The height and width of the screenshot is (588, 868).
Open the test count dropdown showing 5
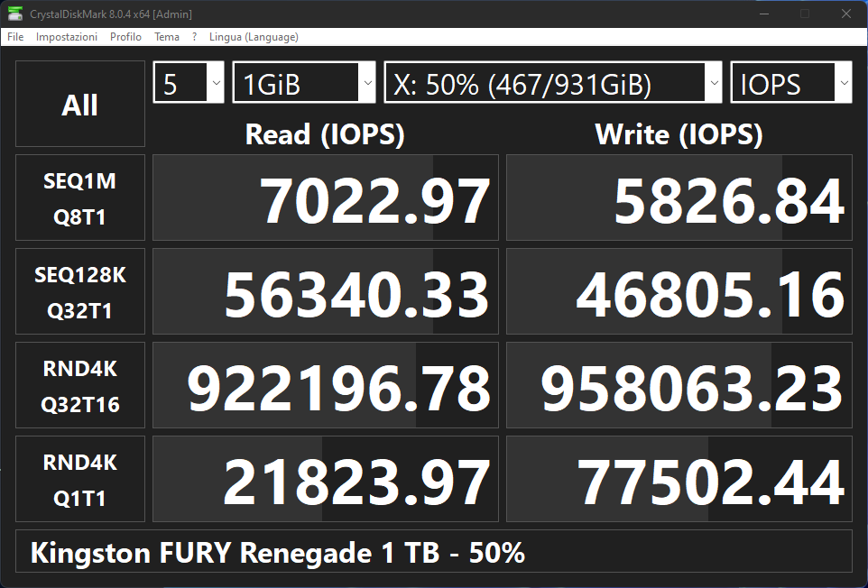click(189, 84)
